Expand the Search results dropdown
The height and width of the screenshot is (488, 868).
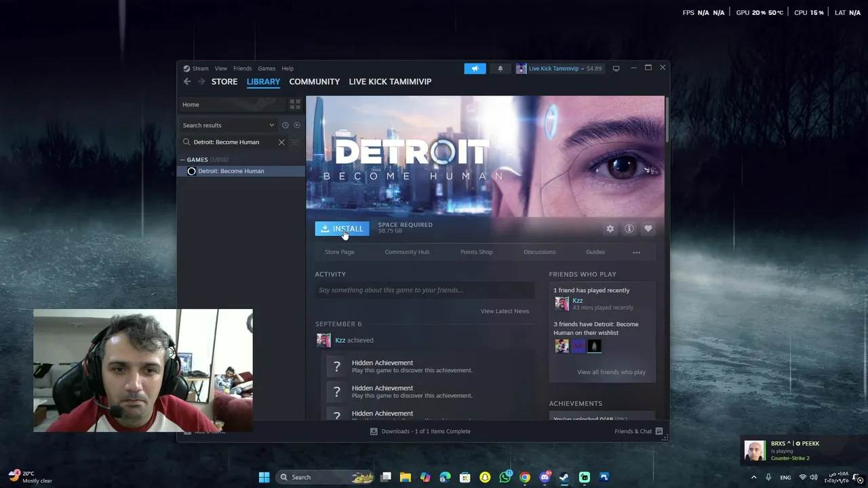pyautogui.click(x=228, y=125)
